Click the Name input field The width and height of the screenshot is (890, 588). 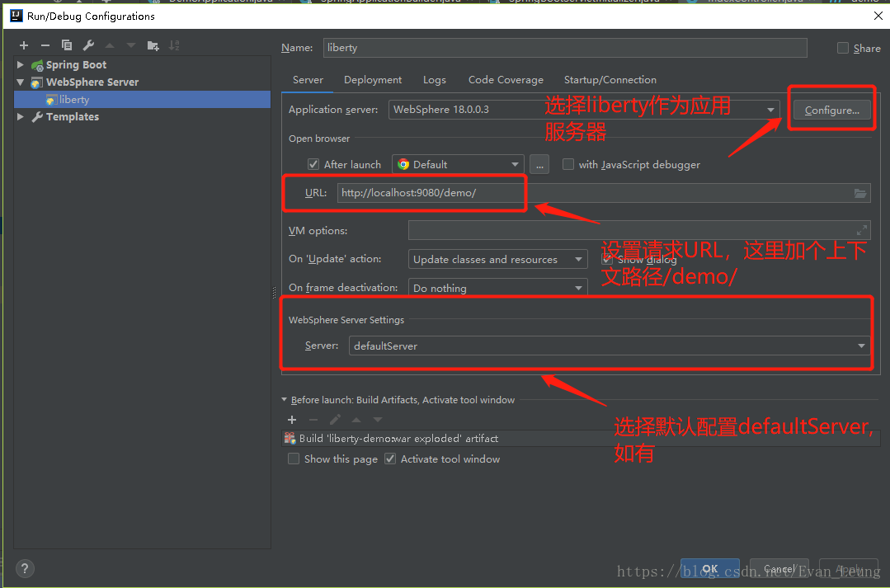[565, 48]
